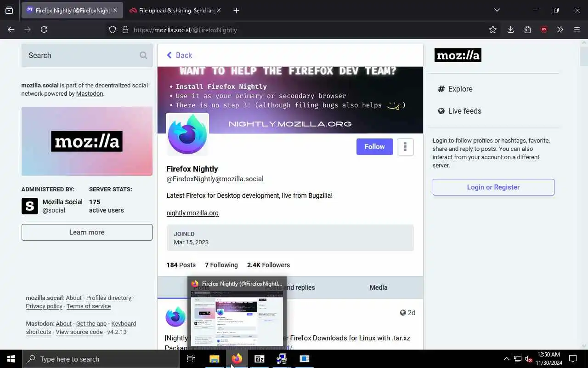Go back using browser back arrow
Viewport: 588px width, 368px height.
11,29
